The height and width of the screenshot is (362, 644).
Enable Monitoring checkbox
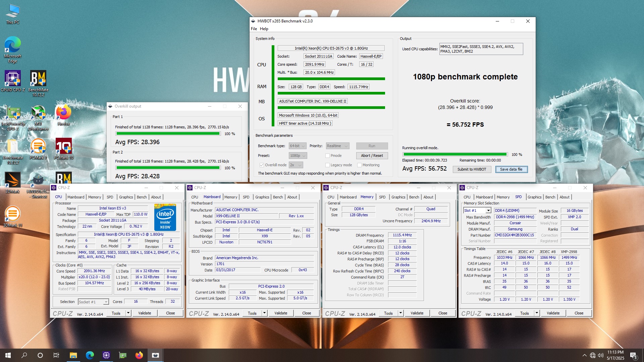click(359, 165)
